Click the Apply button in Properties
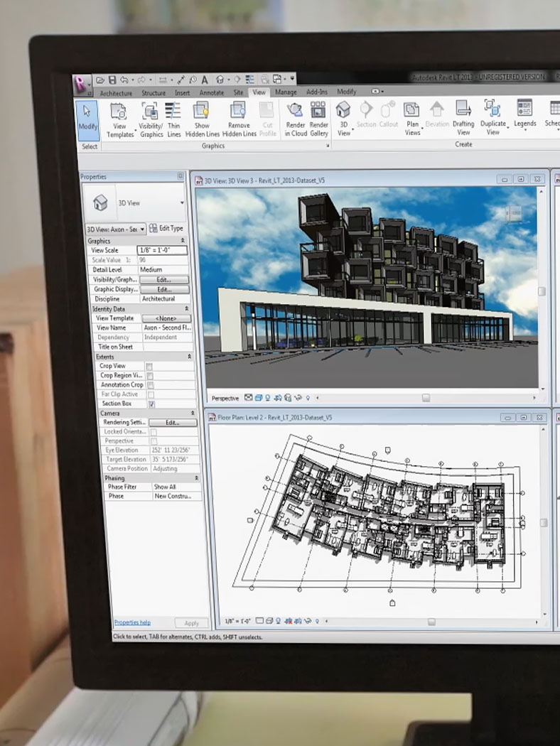Image resolution: width=560 pixels, height=746 pixels. pyautogui.click(x=191, y=623)
